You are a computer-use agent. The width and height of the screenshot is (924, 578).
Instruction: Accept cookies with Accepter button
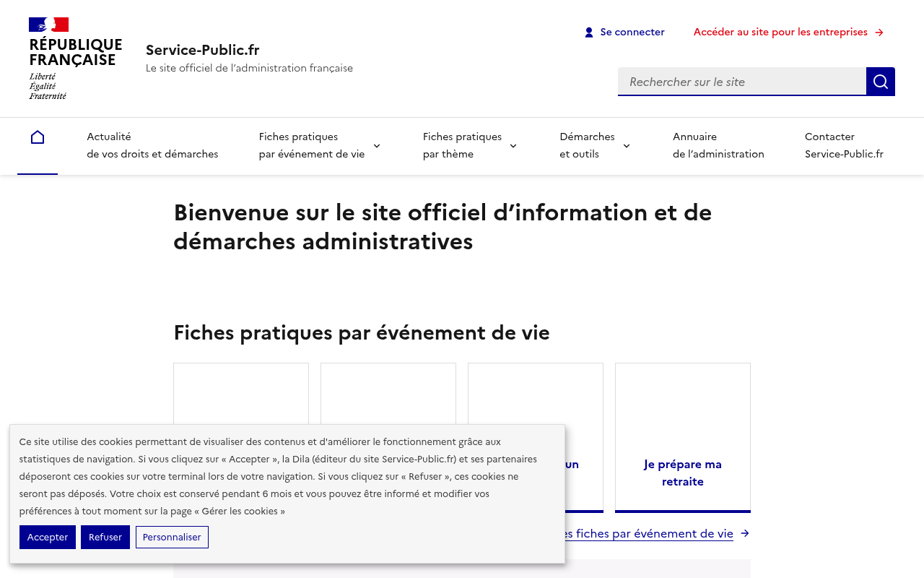point(48,537)
